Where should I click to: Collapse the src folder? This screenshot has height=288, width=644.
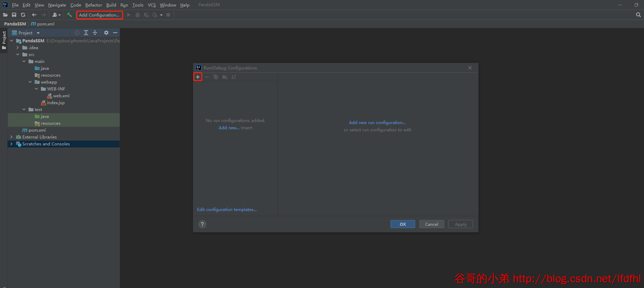tap(18, 54)
